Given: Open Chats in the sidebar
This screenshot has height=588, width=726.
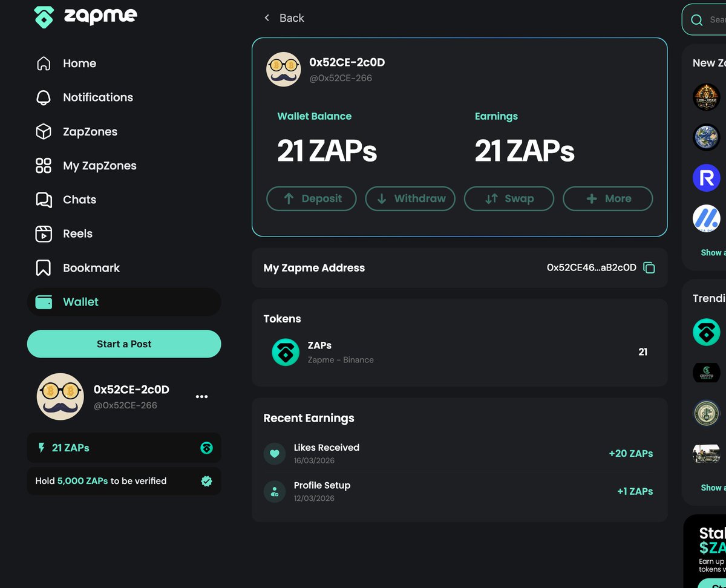Looking at the screenshot, I should 66,200.
